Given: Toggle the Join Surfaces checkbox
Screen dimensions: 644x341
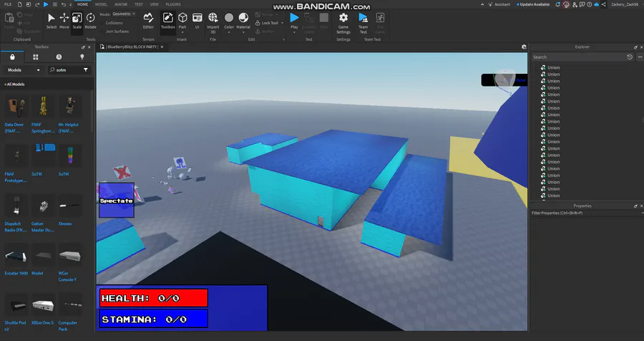Looking at the screenshot, I should click(x=102, y=32).
